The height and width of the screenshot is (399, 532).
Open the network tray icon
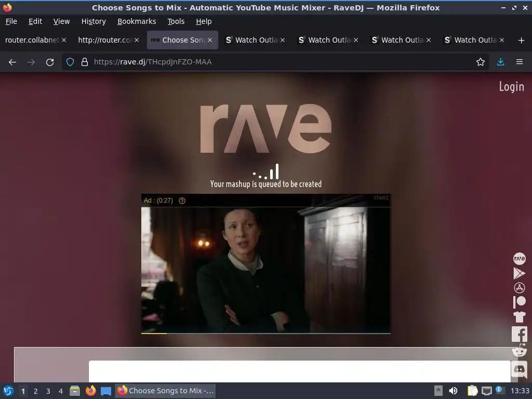click(486, 391)
